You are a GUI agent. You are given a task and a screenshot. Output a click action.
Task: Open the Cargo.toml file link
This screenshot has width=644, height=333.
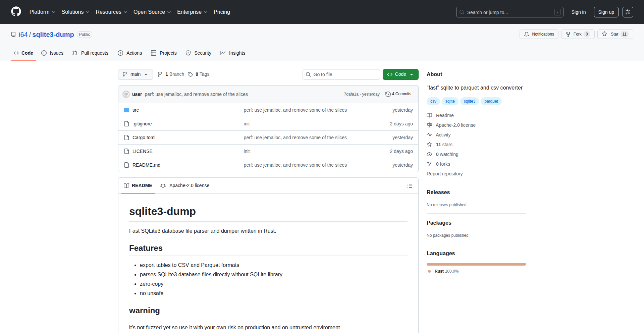(144, 137)
